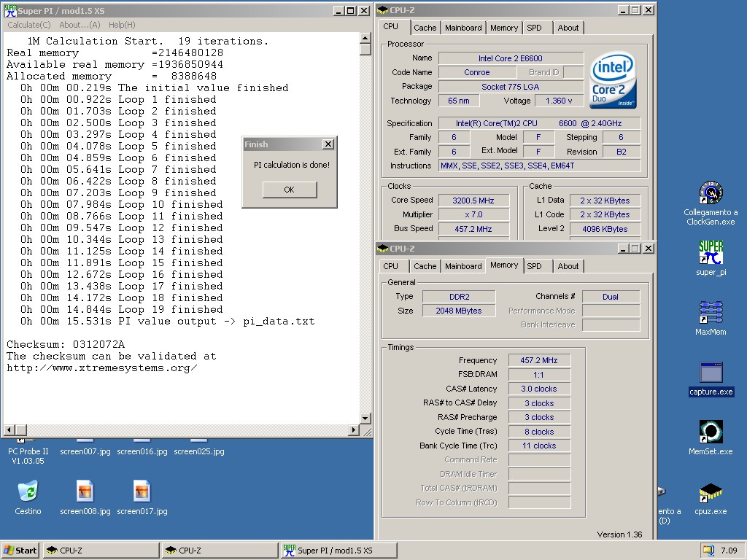Click the Checksum: 0312072A line
The image size is (747, 560).
coord(66,344)
